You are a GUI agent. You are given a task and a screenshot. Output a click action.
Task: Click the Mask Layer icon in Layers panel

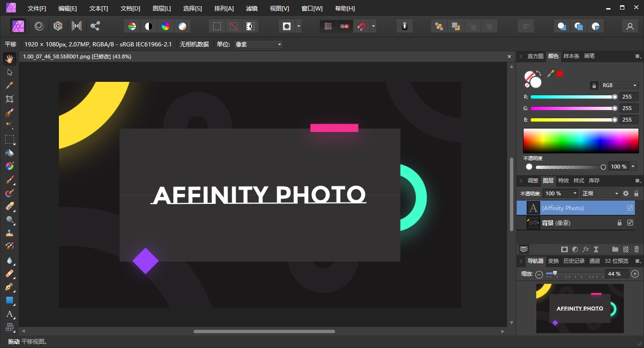[565, 249]
